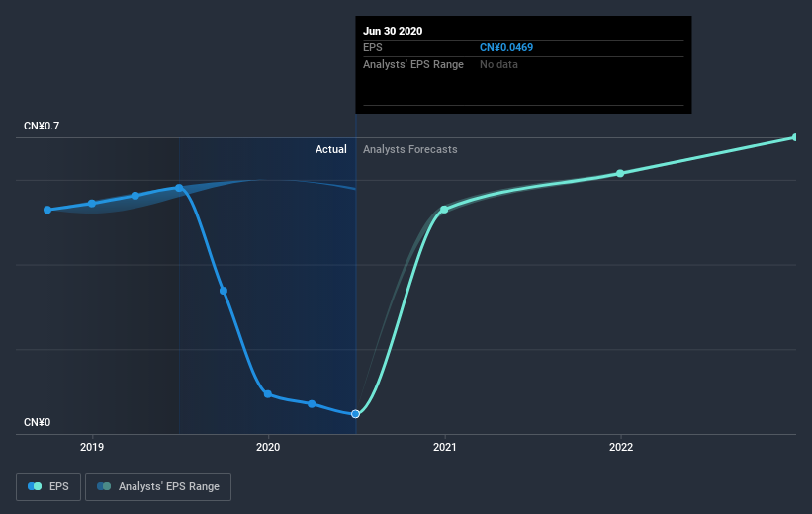
Task: Click the first EPS point in late 2018
Action: tap(47, 210)
